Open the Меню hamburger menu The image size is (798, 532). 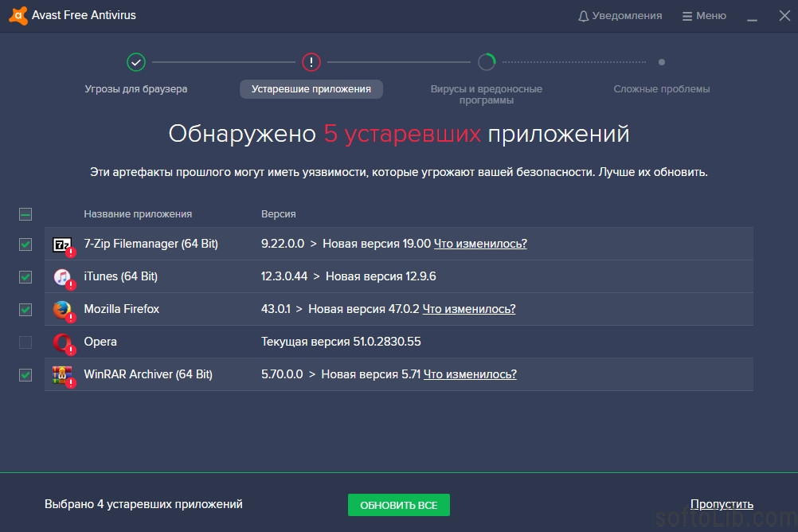(x=704, y=16)
